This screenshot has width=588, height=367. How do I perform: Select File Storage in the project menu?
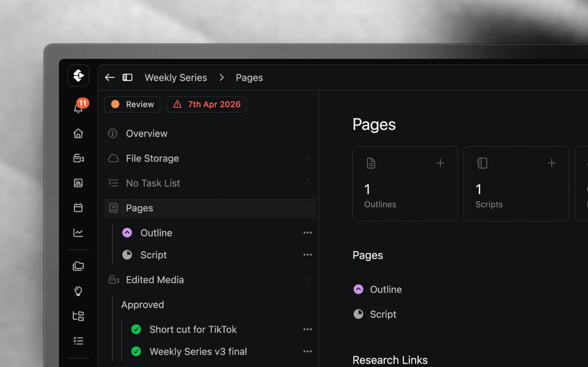click(x=210, y=158)
